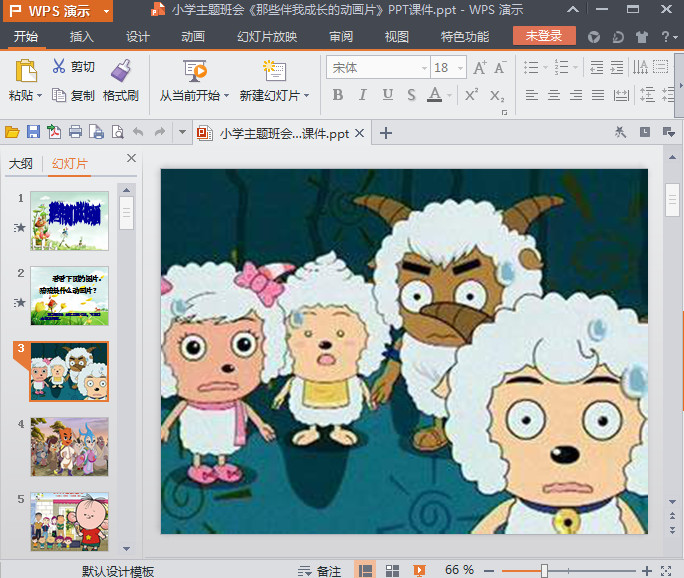Expand quick access toolbar customize arrow
Viewport: 684px width, 578px height.
[182, 132]
